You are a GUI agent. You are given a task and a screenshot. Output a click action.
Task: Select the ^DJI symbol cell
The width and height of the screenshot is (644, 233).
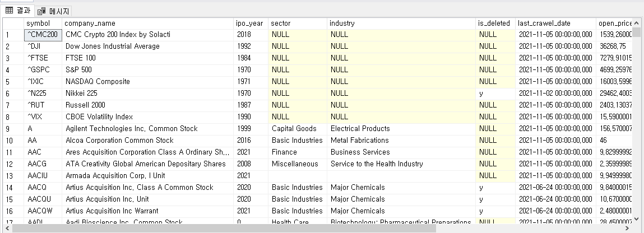[x=43, y=46]
